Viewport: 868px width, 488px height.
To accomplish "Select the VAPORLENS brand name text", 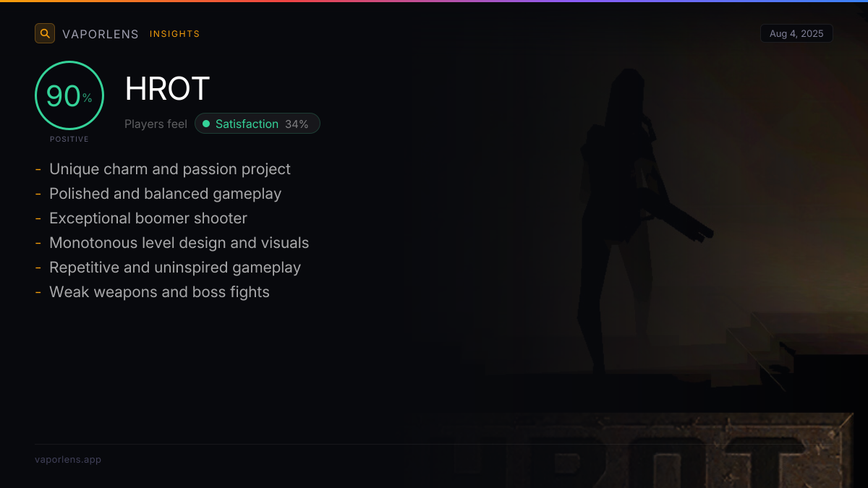I will click(100, 34).
